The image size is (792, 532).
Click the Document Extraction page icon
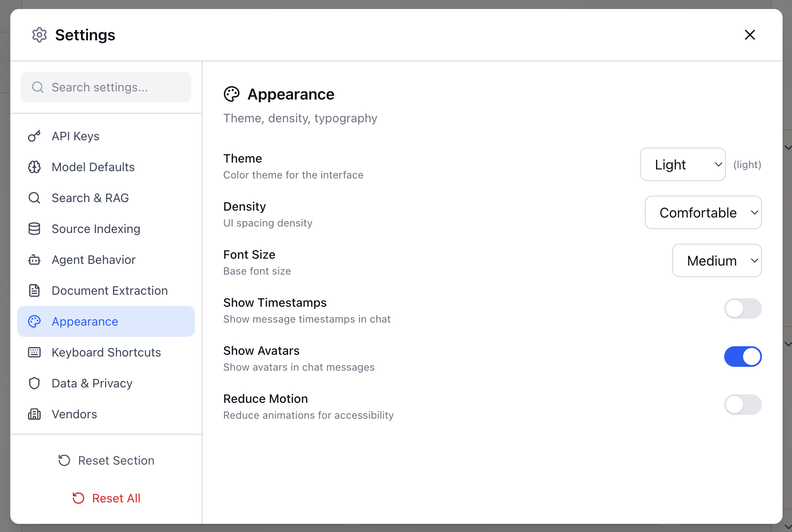[34, 290]
